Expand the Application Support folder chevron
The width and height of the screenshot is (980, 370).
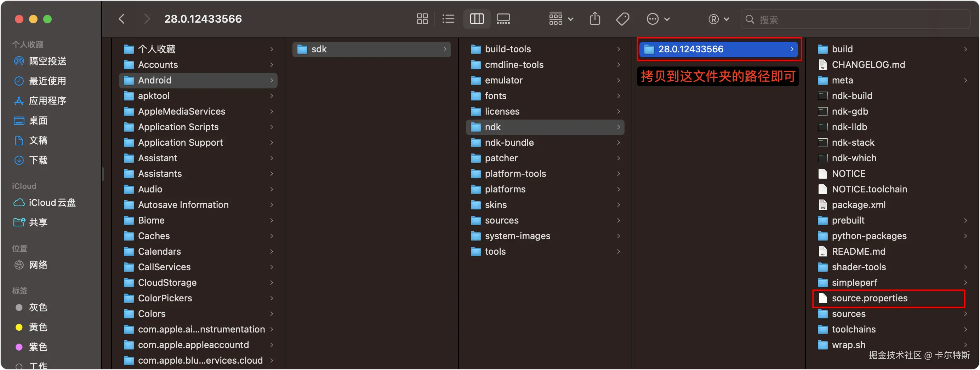(272, 143)
